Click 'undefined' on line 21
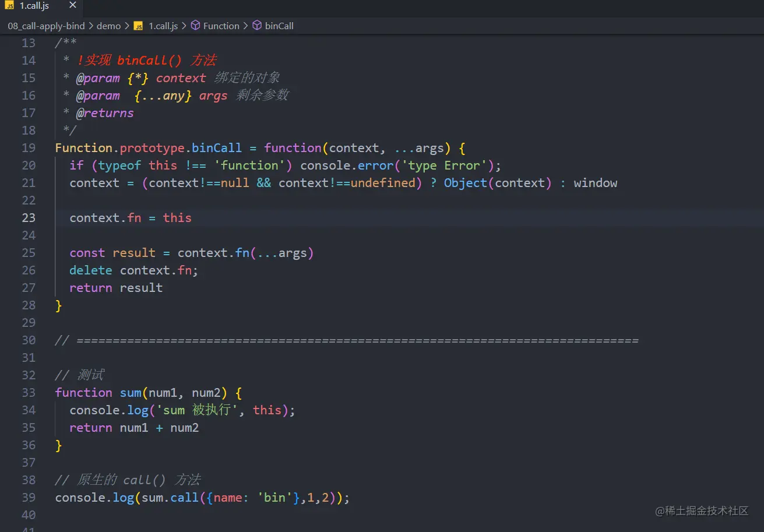 tap(383, 183)
